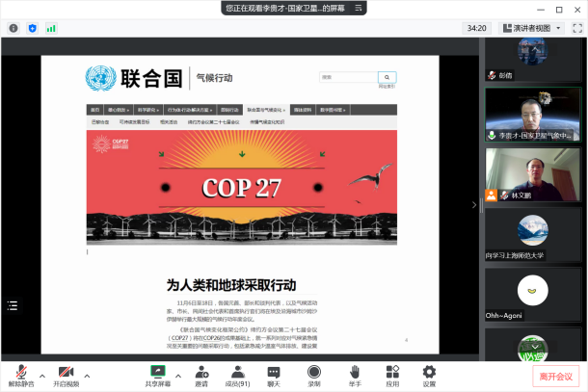Click the 共享屏幕 share screen icon
Screen dimensions: 588x392
pyautogui.click(x=158, y=376)
